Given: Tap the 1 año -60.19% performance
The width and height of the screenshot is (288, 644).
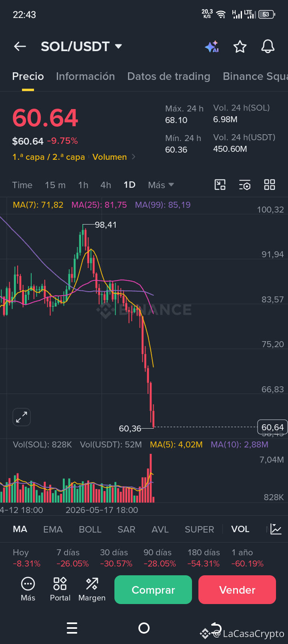Looking at the screenshot, I should (x=248, y=558).
